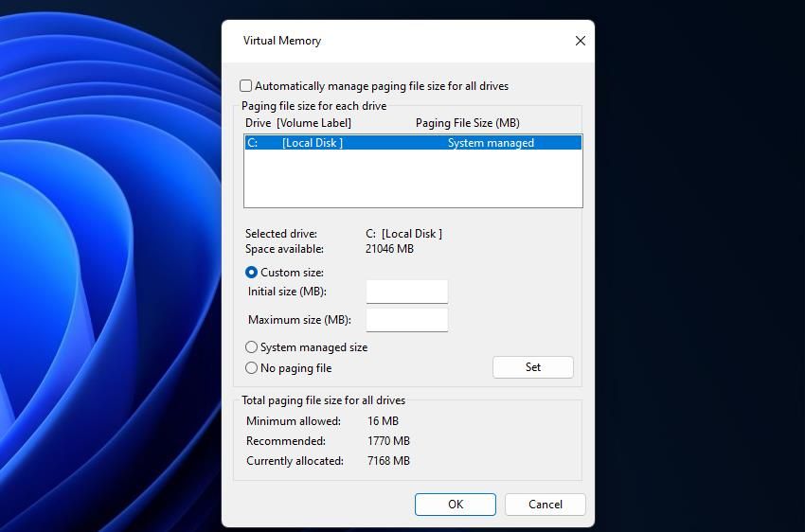Cancel the Virtual Memory dialog

545,505
